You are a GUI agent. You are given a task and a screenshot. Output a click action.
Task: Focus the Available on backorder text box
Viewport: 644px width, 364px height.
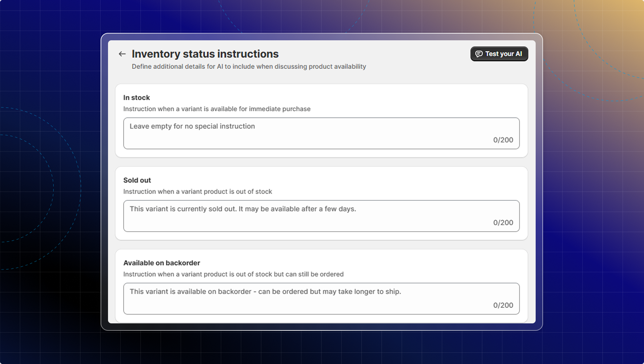click(321, 299)
